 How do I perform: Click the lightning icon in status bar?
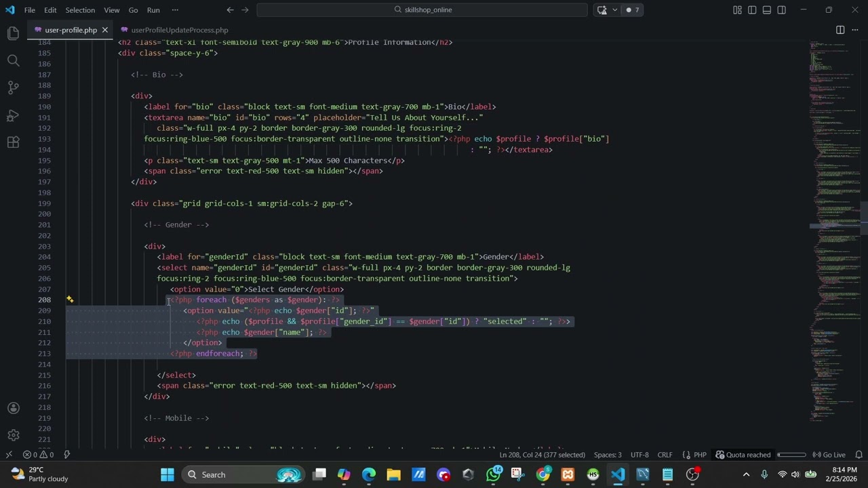67,455
